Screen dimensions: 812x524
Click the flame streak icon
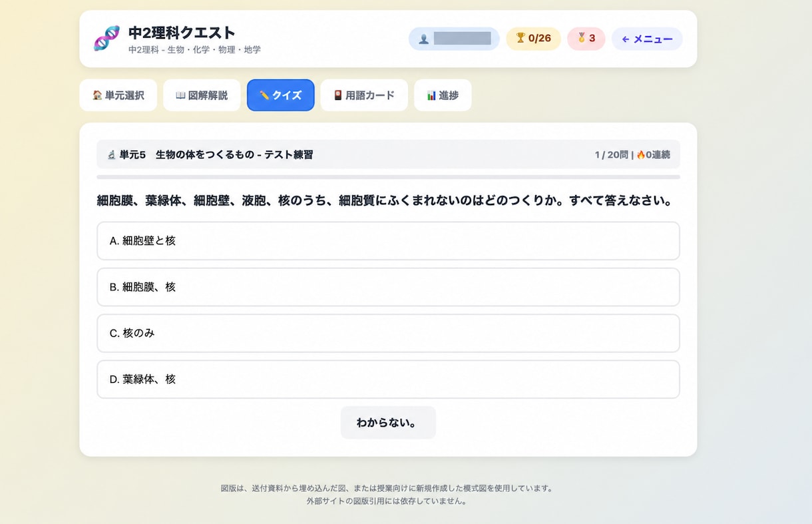point(641,154)
